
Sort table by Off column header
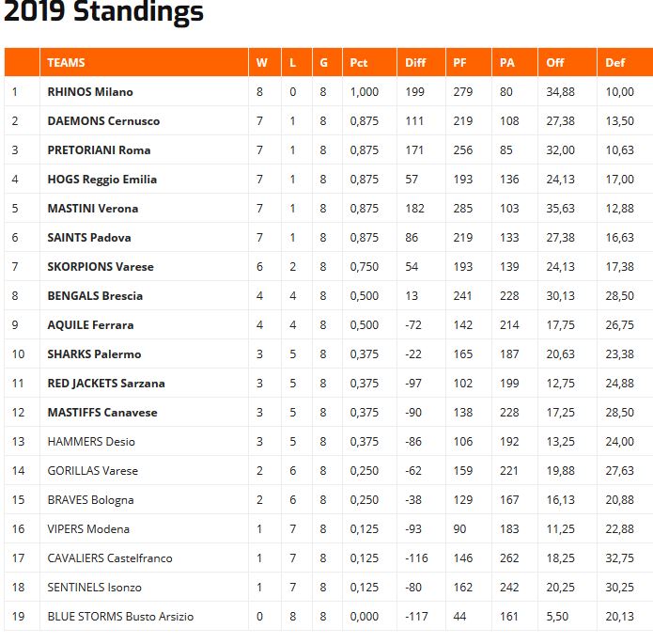(x=556, y=63)
